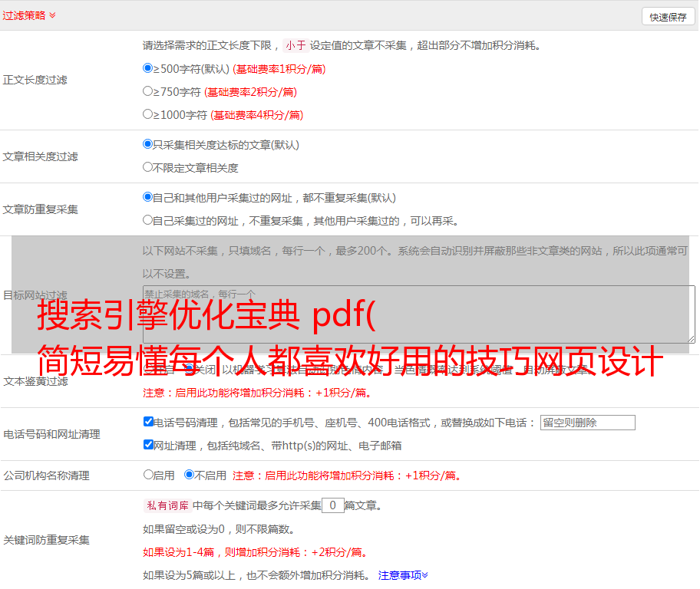Click the 小于 highlighted tag
Viewport: 700px width, 589px height.
pyautogui.click(x=296, y=45)
